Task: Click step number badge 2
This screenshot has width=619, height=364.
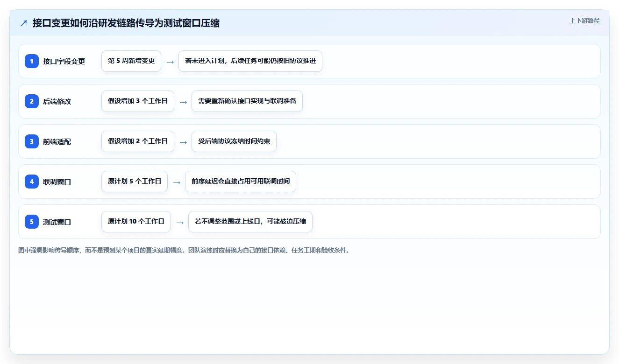Action: (32, 101)
